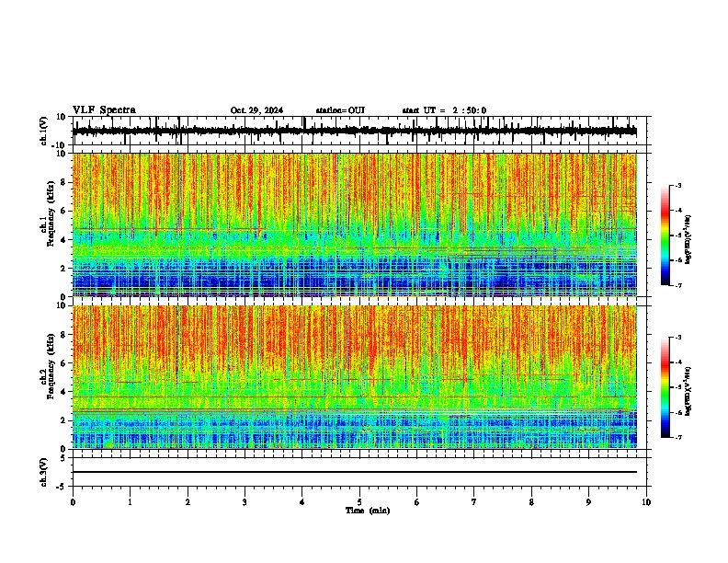Click the time axis tick label "4"
This screenshot has height=563, width=728.
pyautogui.click(x=302, y=502)
